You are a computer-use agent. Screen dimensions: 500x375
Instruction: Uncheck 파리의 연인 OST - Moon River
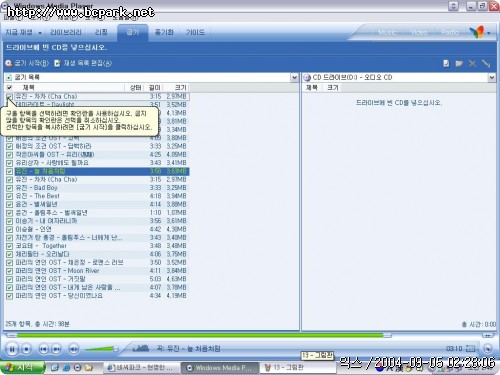point(9,271)
